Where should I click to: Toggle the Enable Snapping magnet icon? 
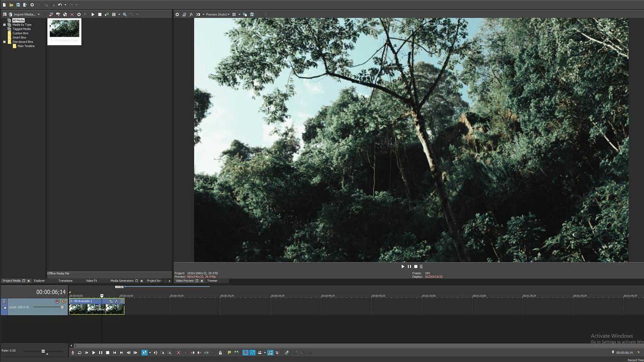click(246, 352)
